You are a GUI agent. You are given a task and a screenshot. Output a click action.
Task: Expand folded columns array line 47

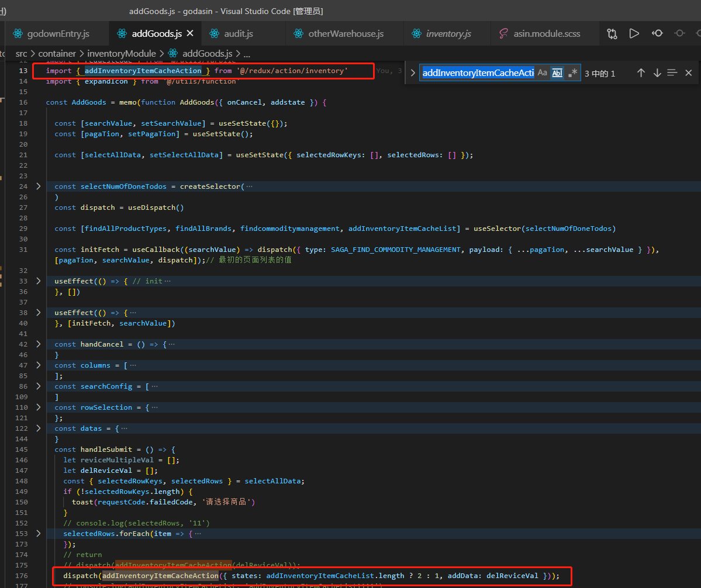tap(39, 365)
